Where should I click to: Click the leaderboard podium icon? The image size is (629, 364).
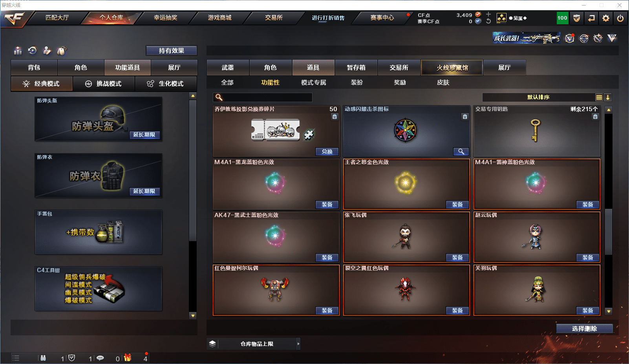pyautogui.click(x=18, y=51)
